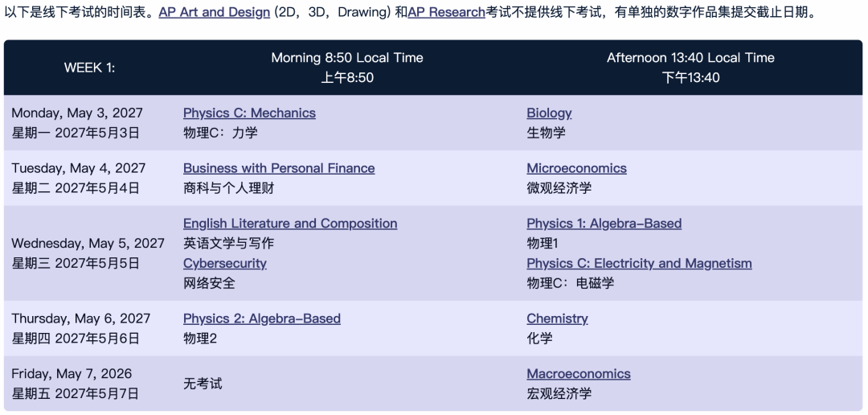Select the text 星期三 2027年5月5日

(x=76, y=264)
